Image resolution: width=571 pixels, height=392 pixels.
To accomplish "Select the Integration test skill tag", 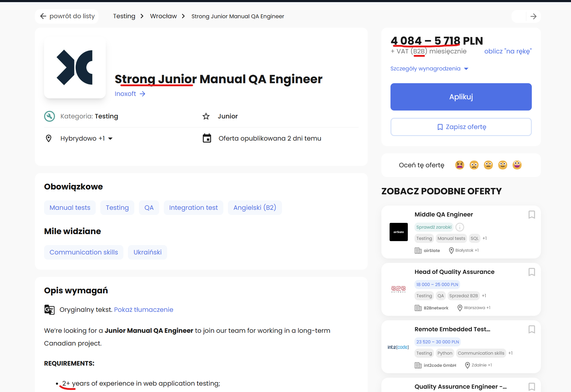I will (x=193, y=208).
